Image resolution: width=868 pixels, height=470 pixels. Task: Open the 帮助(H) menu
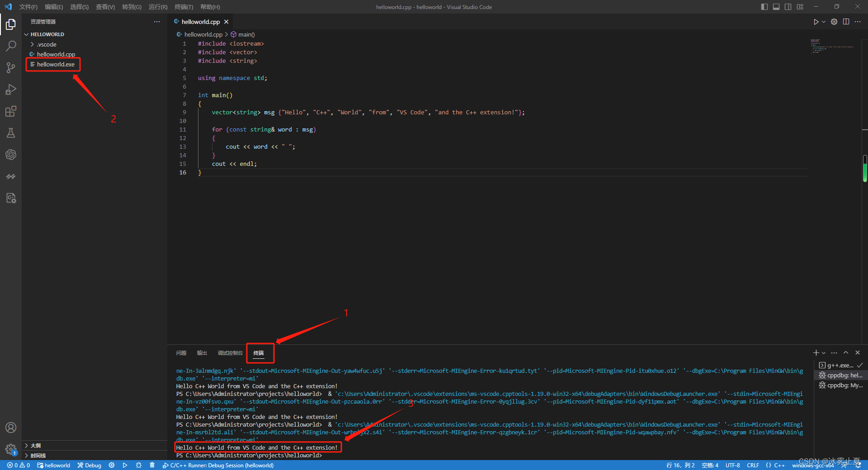pyautogui.click(x=210, y=7)
